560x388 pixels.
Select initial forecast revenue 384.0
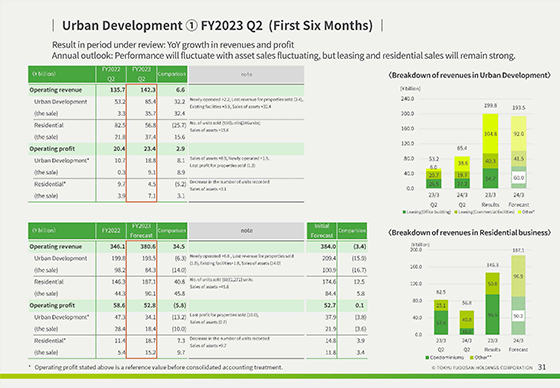tap(328, 247)
